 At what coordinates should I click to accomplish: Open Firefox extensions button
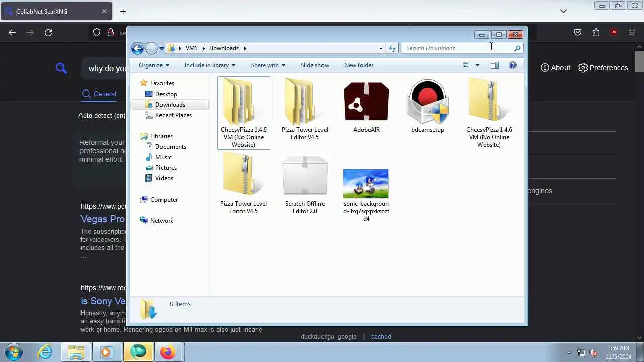(x=596, y=33)
